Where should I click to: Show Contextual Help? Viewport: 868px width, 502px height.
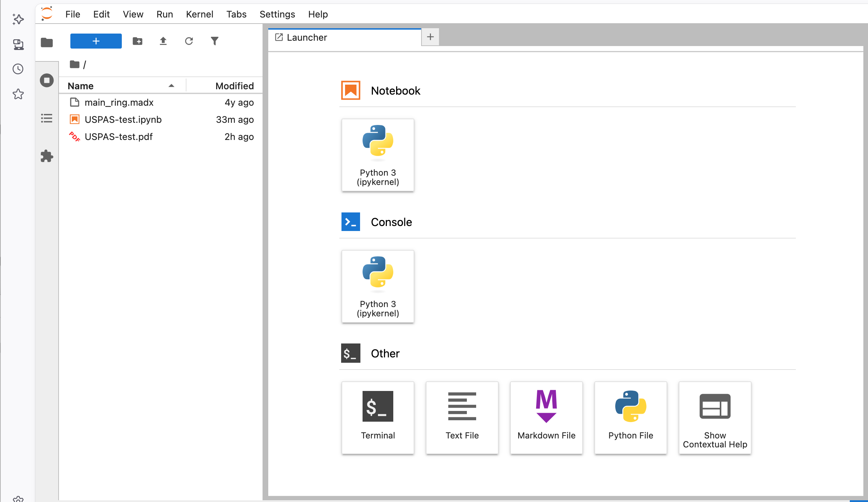(715, 418)
